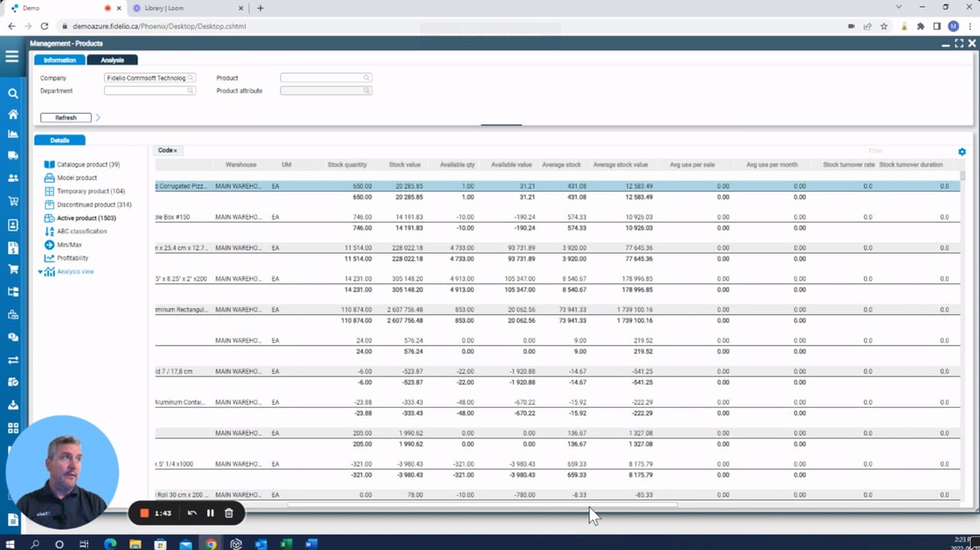Open Excel from the taskbar

[286, 544]
